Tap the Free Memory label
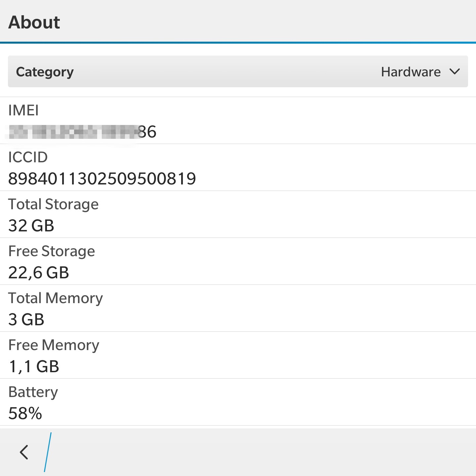 [54, 345]
